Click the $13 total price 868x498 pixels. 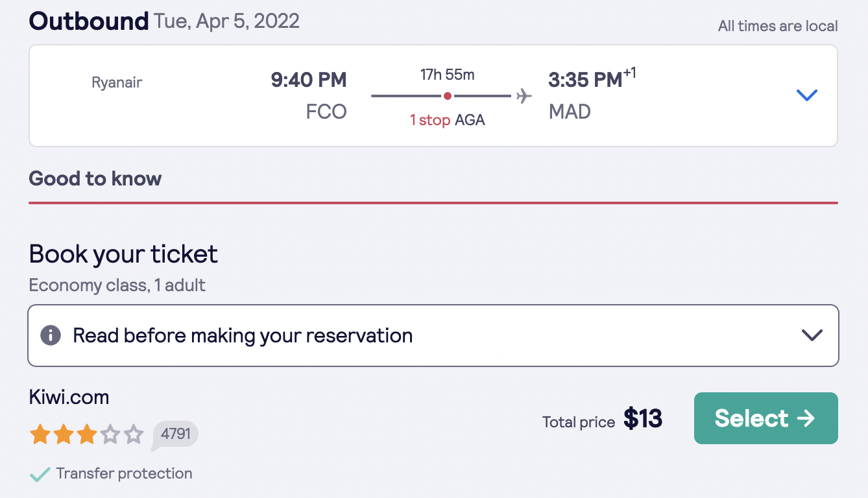click(x=643, y=419)
